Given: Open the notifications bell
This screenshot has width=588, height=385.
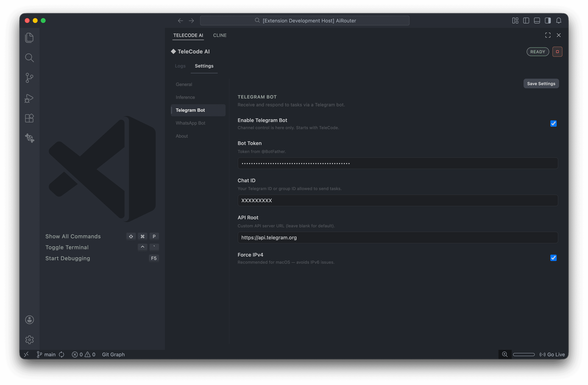Looking at the screenshot, I should pos(559,21).
